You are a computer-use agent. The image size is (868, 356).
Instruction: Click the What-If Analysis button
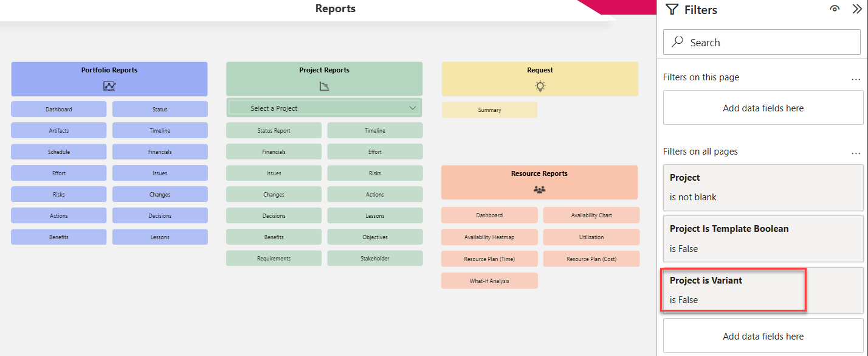pos(489,281)
